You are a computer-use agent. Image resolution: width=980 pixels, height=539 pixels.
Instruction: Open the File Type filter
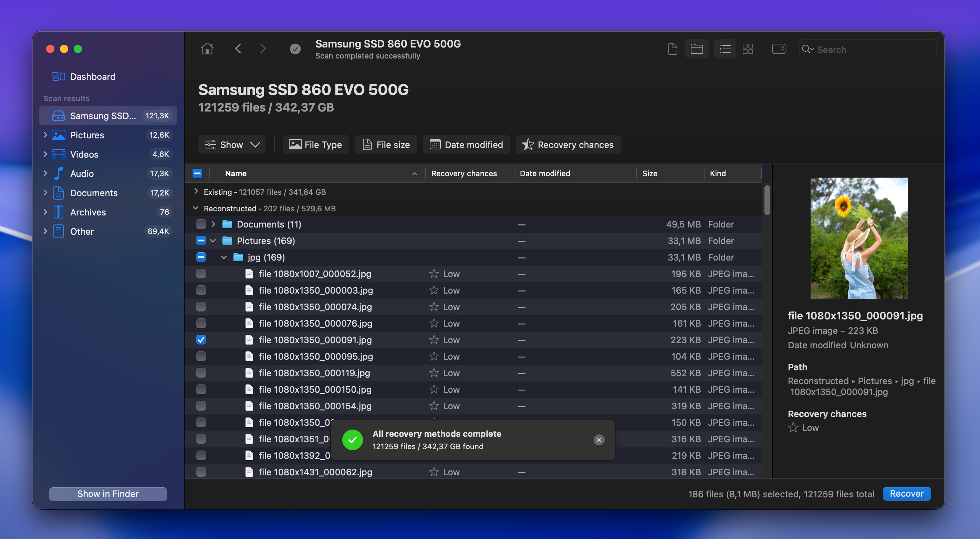[x=315, y=145]
